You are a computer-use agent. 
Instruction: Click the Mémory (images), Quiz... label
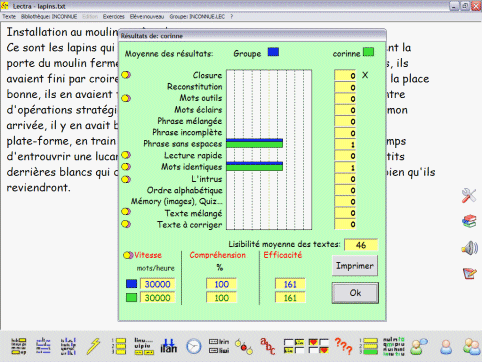pos(176,202)
